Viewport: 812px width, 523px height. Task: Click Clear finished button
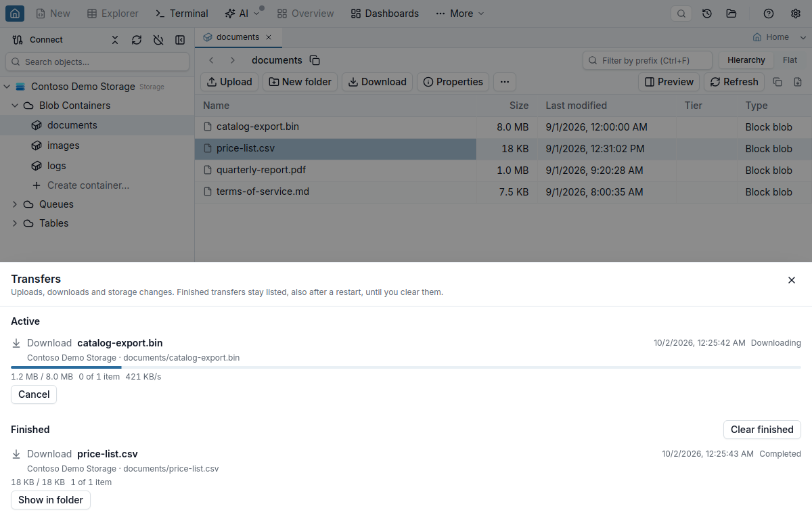tap(762, 430)
